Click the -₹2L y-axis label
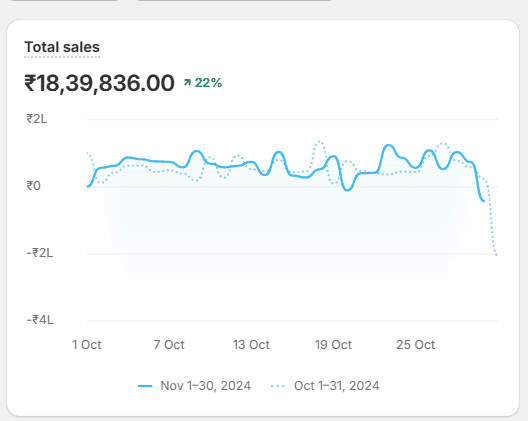Viewport: 528px width, 421px height. (x=40, y=253)
